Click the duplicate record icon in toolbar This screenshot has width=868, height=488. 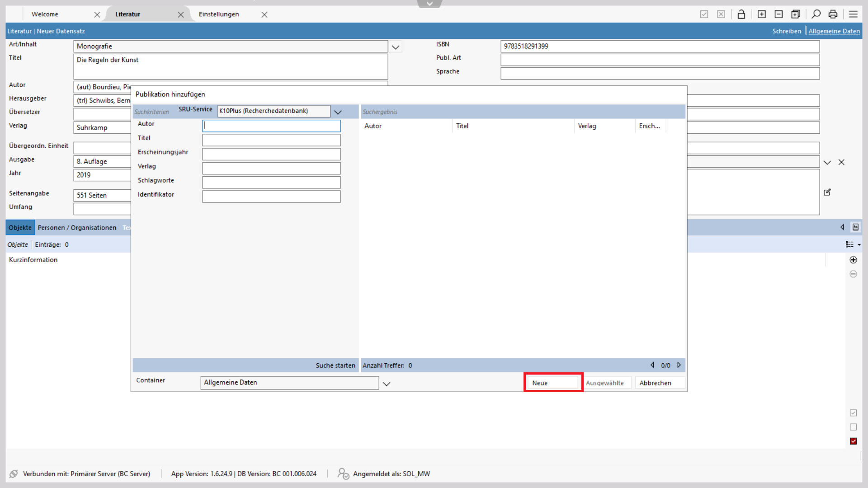[x=796, y=14]
